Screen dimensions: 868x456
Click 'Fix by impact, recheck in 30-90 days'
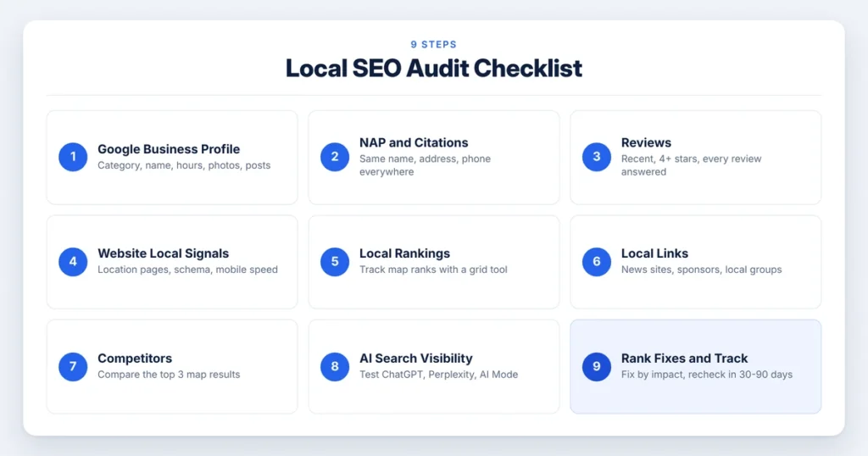pyautogui.click(x=707, y=375)
